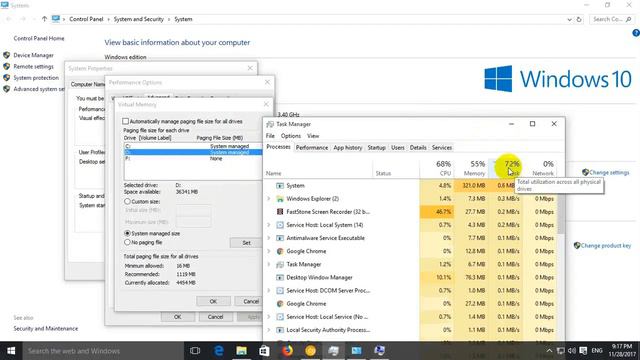The image size is (640, 360).
Task: Select System managed size option
Action: click(127, 233)
